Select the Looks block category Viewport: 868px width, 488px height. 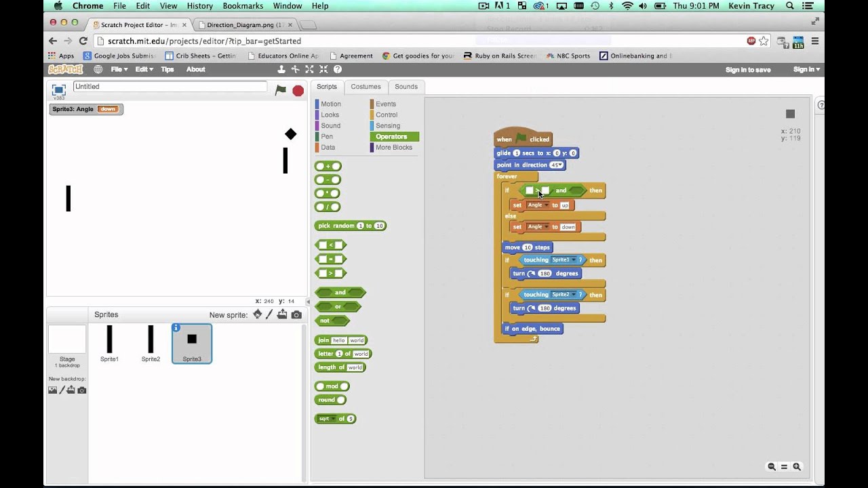pyautogui.click(x=330, y=115)
